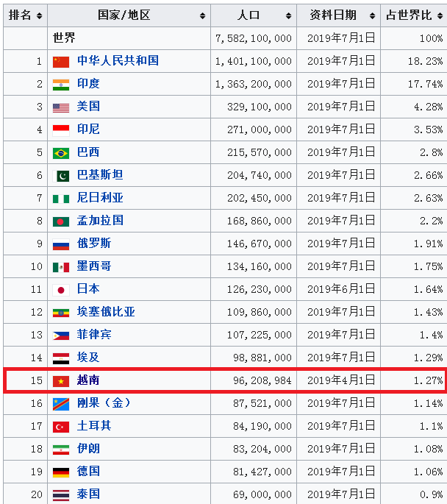Screen dimensions: 447x504
Task: Open the 中华人民共和国 link
Action: 118,60
